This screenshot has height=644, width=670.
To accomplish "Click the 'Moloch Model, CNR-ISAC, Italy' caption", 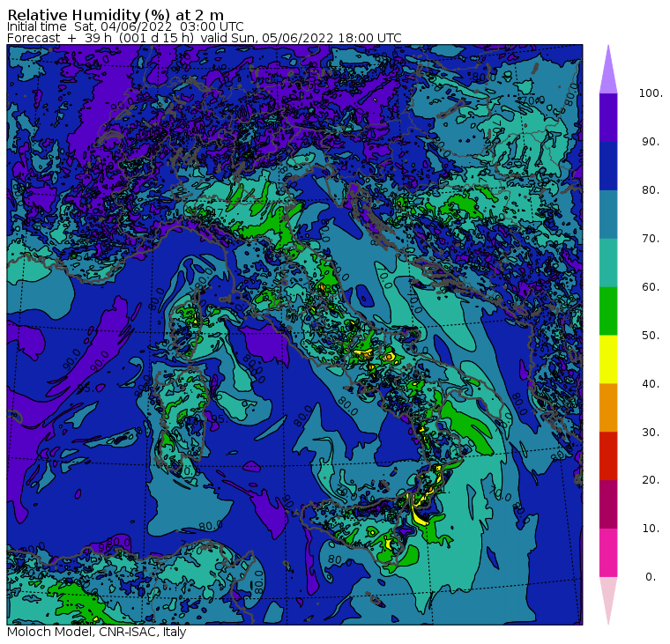I will (97, 632).
